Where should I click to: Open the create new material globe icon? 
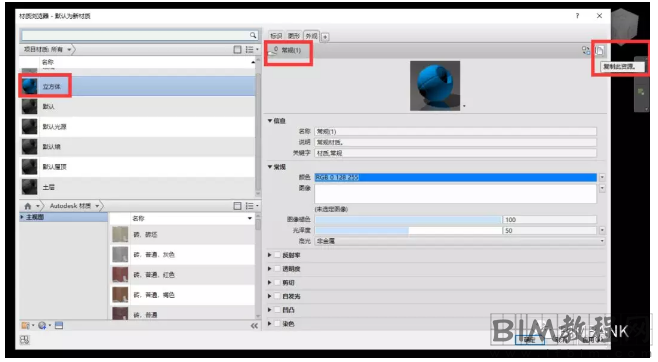42,326
